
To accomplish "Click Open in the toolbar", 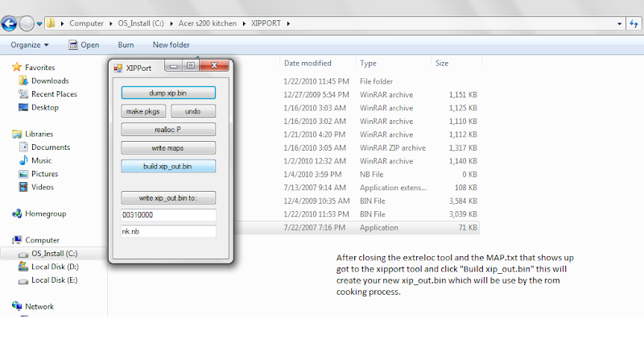I will pyautogui.click(x=84, y=45).
